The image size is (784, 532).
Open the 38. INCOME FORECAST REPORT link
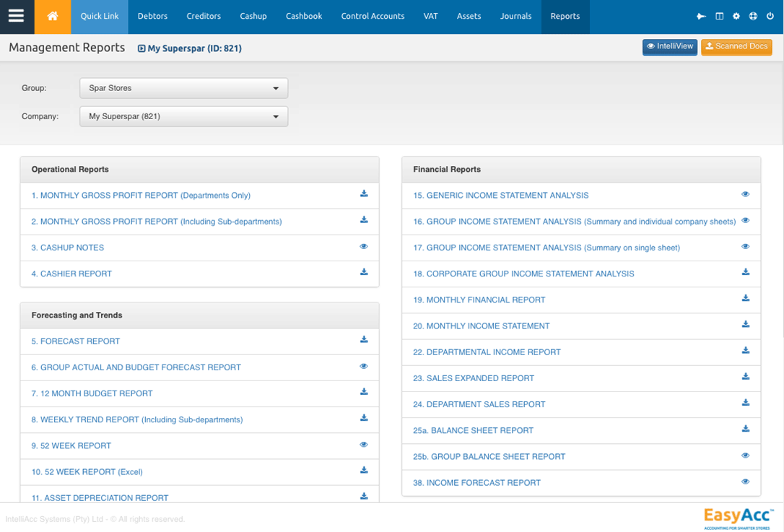point(476,482)
